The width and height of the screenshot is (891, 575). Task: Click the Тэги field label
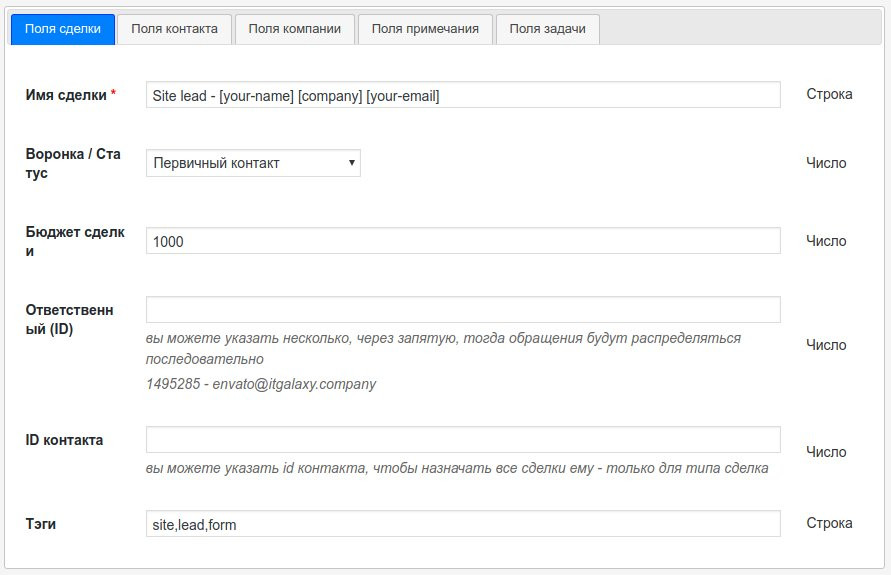(41, 523)
